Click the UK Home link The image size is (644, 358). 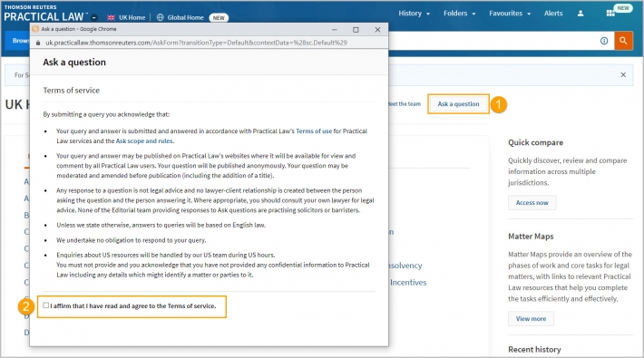point(132,17)
